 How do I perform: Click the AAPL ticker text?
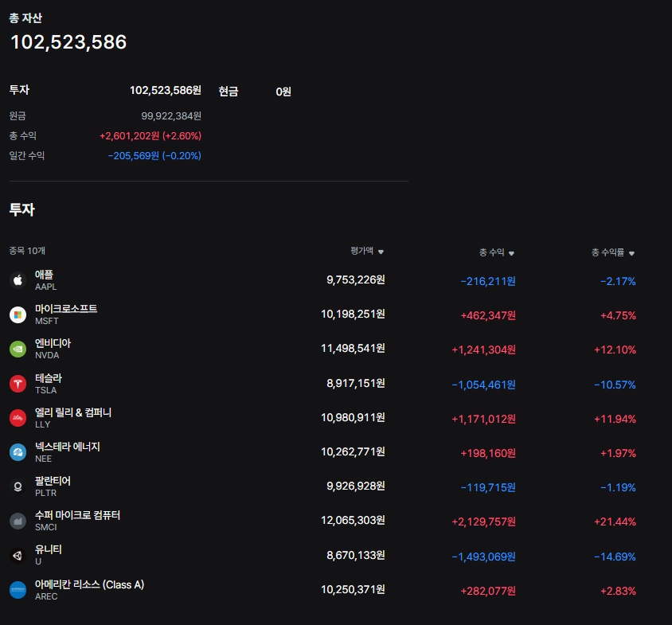(x=46, y=287)
